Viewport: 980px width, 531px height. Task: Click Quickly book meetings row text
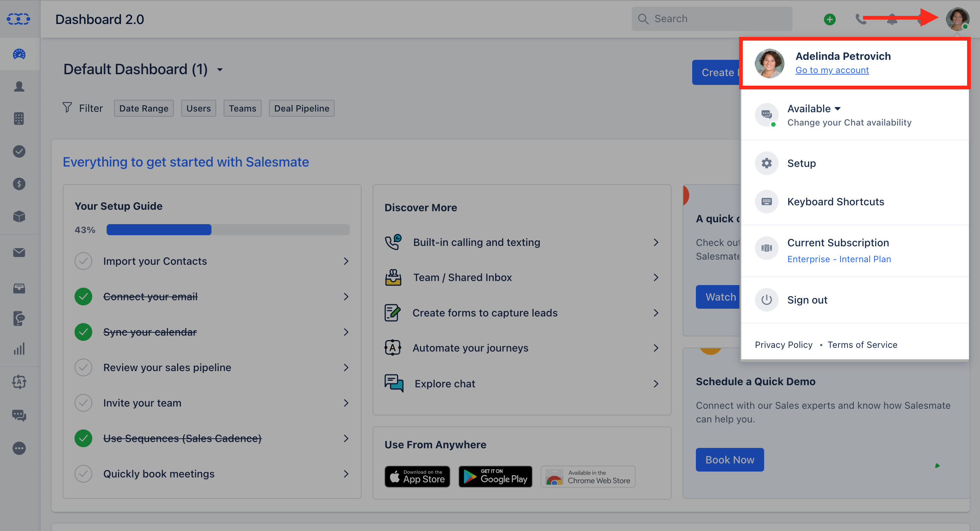[159, 474]
